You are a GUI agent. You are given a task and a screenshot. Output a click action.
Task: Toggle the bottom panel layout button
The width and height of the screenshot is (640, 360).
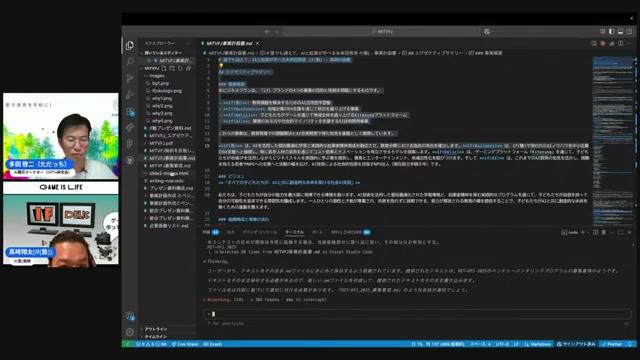click(620, 31)
